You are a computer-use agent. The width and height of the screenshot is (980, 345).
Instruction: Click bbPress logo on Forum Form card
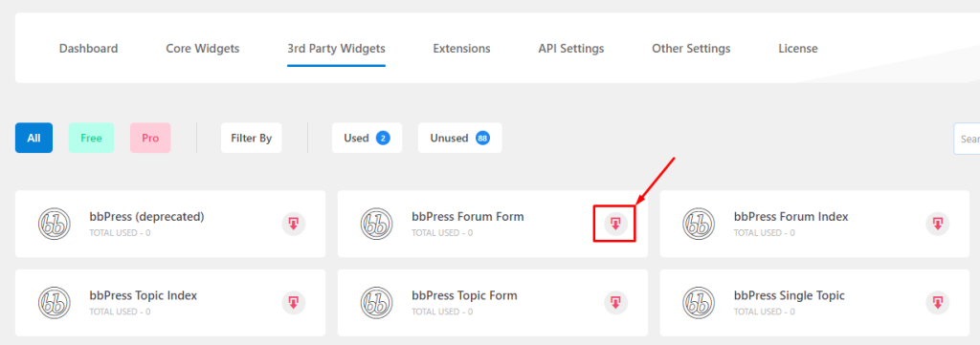(376, 224)
